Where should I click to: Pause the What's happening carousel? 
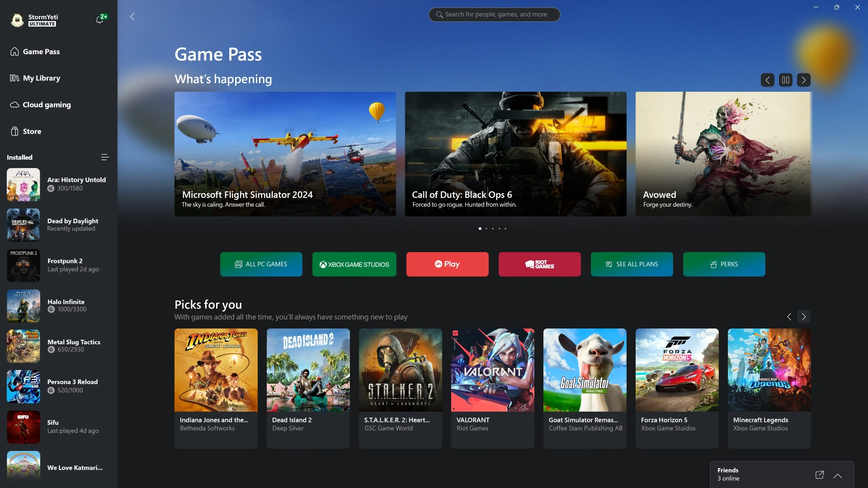(785, 80)
